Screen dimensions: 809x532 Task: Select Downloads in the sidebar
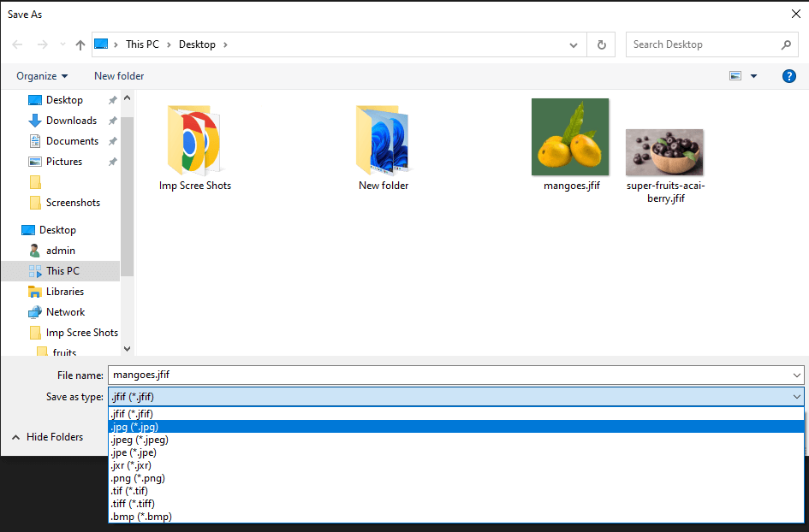point(71,121)
